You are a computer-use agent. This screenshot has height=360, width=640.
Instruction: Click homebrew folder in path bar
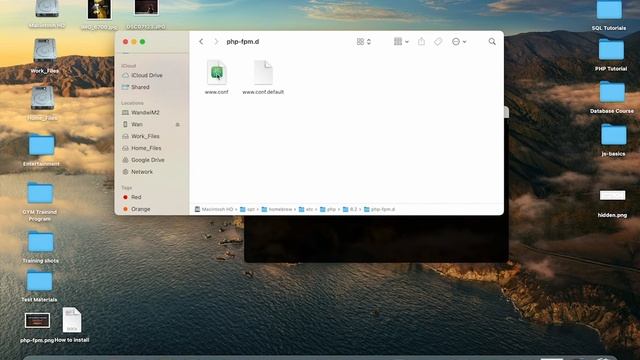(x=277, y=209)
